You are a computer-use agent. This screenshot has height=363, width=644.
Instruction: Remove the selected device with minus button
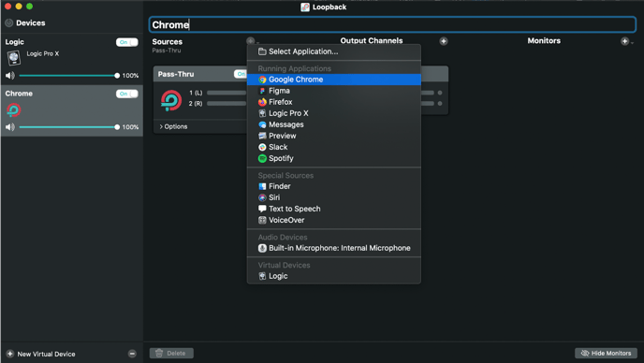pyautogui.click(x=132, y=354)
